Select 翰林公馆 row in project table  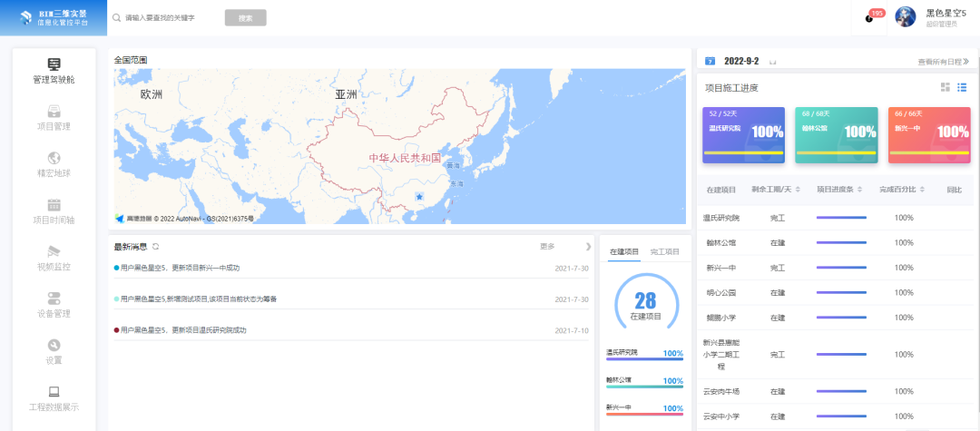(835, 242)
